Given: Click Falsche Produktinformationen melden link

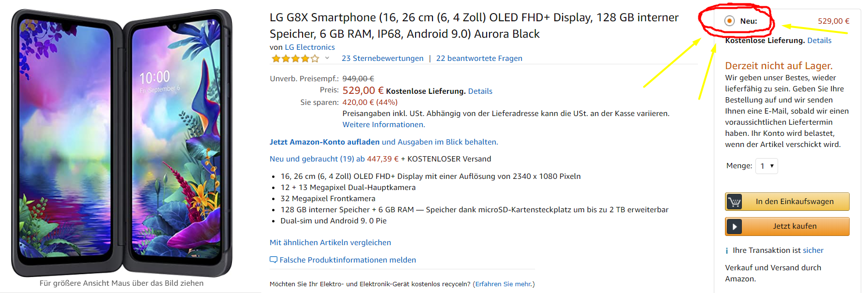Looking at the screenshot, I should pos(347,260).
